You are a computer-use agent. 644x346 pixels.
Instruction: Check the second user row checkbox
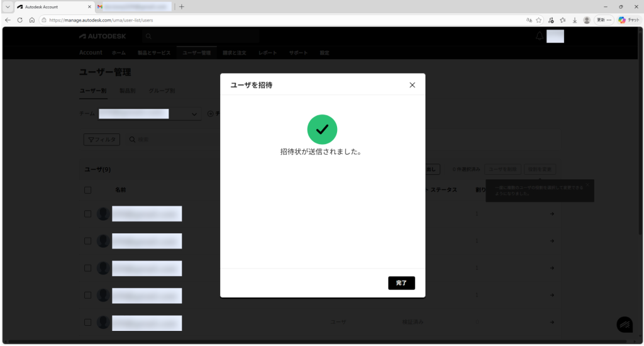(88, 241)
